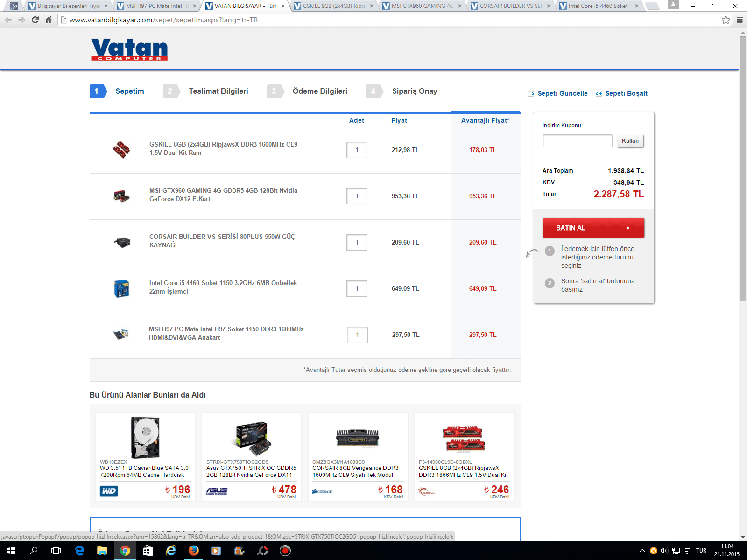This screenshot has width=747, height=560.
Task: Show hidden system tray icons
Action: click(642, 551)
